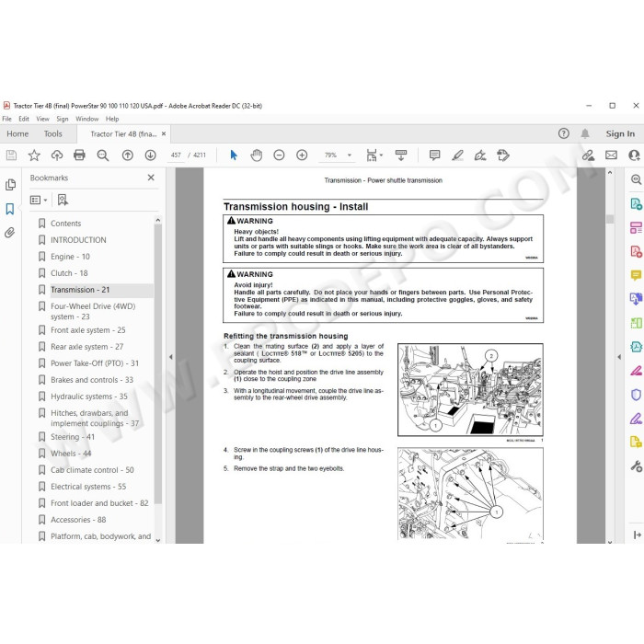Select the highlighter pen tool
Viewport: 644px width, 644px height.
pos(457,155)
